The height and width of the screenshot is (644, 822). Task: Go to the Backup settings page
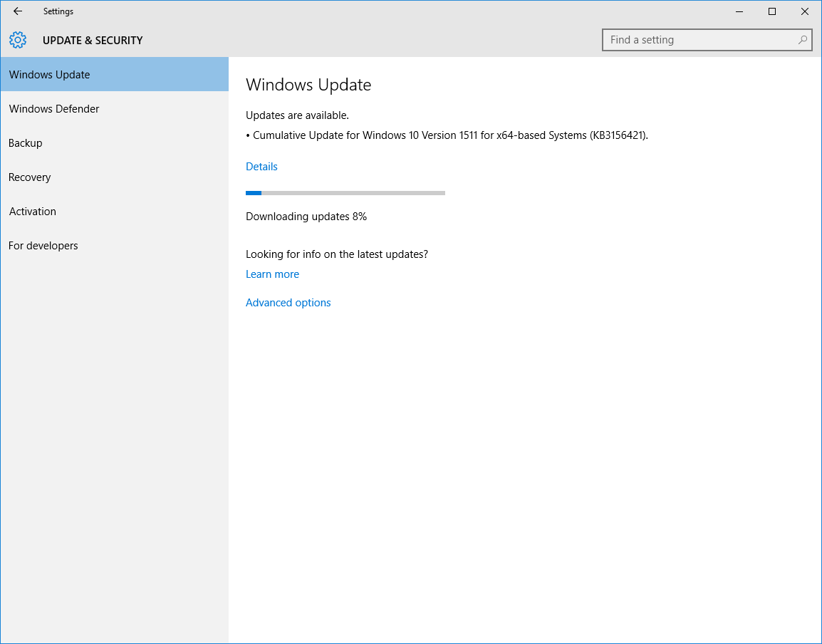tap(26, 143)
